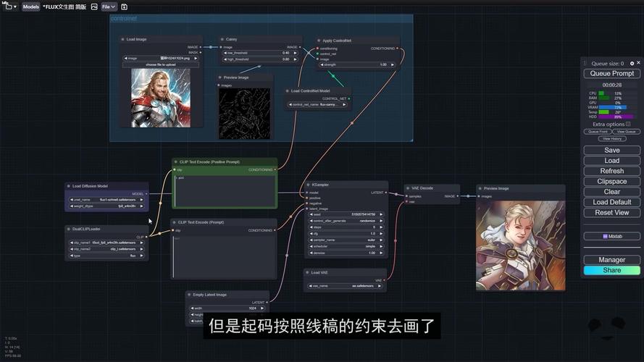Collapse the KSampler node title dot
The width and height of the screenshot is (644, 362).
click(308, 185)
